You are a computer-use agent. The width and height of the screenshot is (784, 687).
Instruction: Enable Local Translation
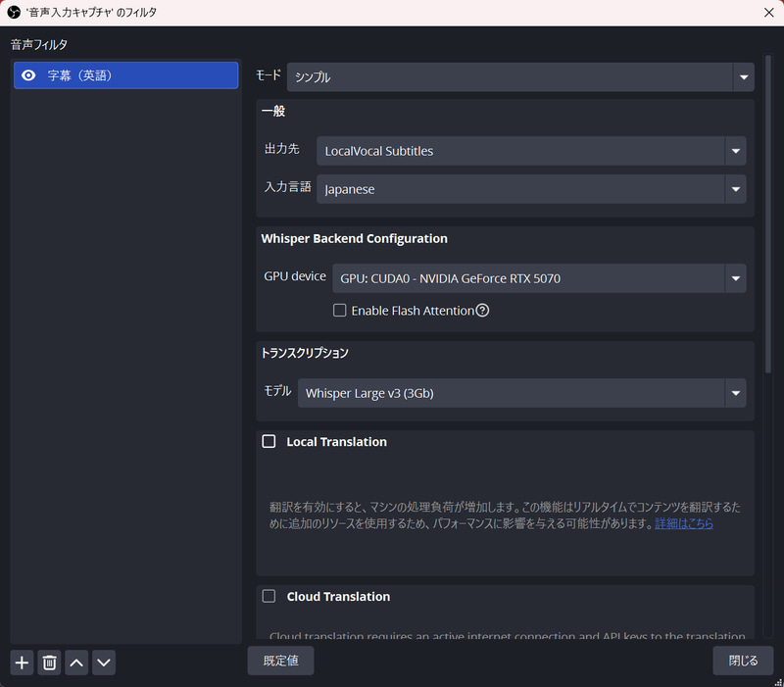pos(269,441)
